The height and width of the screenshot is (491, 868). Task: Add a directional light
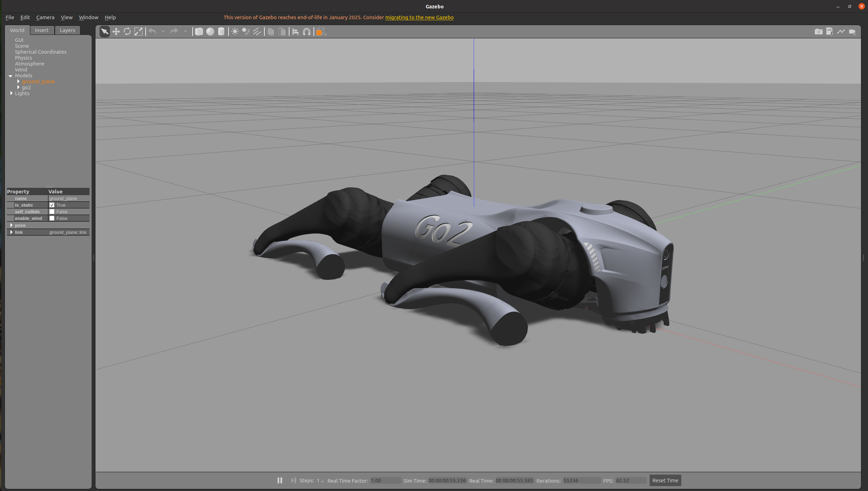pyautogui.click(x=257, y=32)
